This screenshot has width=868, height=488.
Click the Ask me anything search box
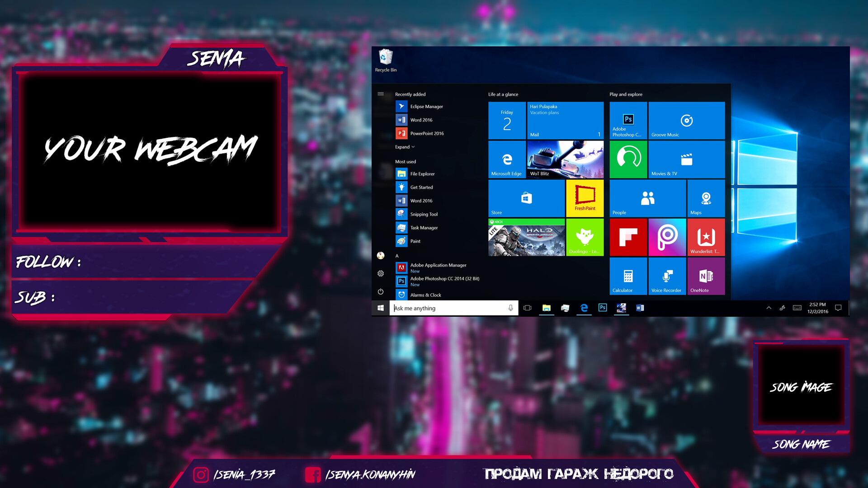[452, 308]
